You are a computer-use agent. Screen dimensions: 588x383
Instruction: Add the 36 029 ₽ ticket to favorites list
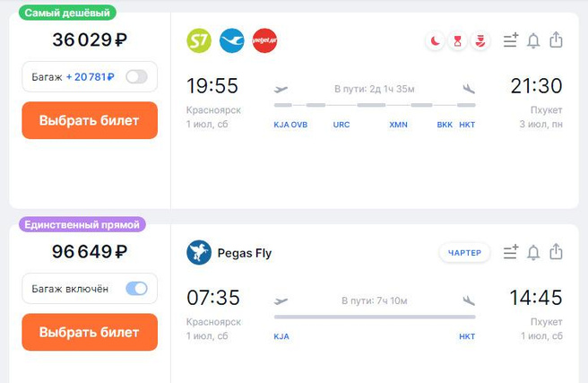click(x=511, y=40)
